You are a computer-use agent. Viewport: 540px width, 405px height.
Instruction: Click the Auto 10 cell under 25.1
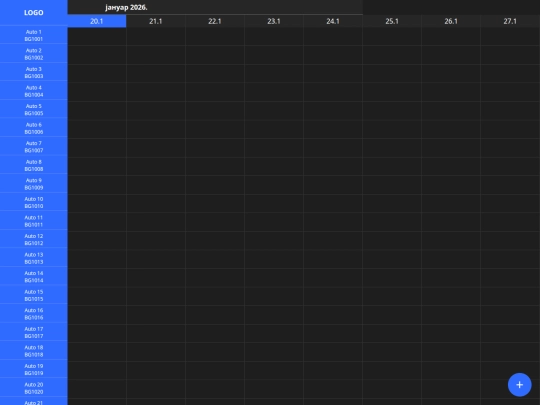(392, 203)
